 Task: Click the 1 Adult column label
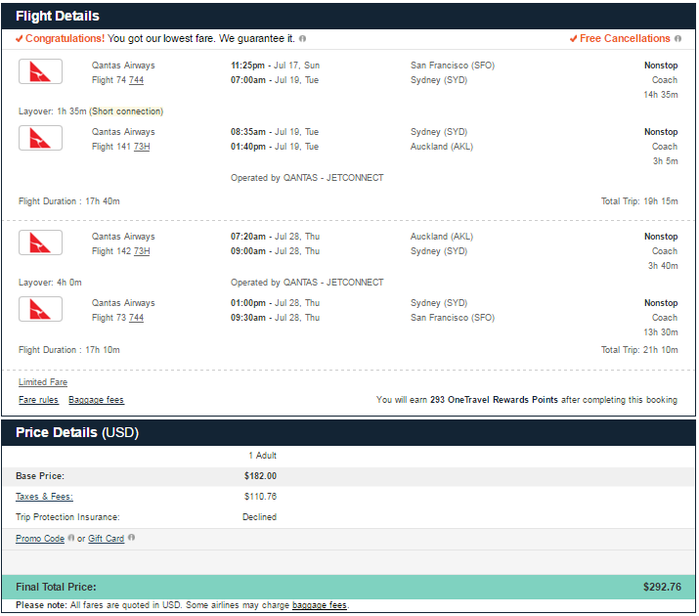(x=263, y=456)
